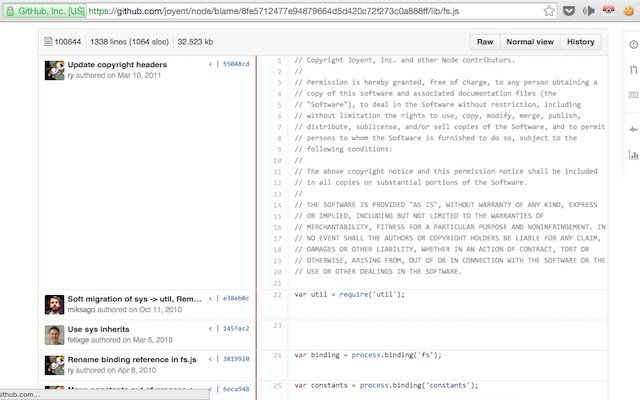
Task: Open 'Rename binding reference in fs.js' commit
Action: tap(132, 359)
